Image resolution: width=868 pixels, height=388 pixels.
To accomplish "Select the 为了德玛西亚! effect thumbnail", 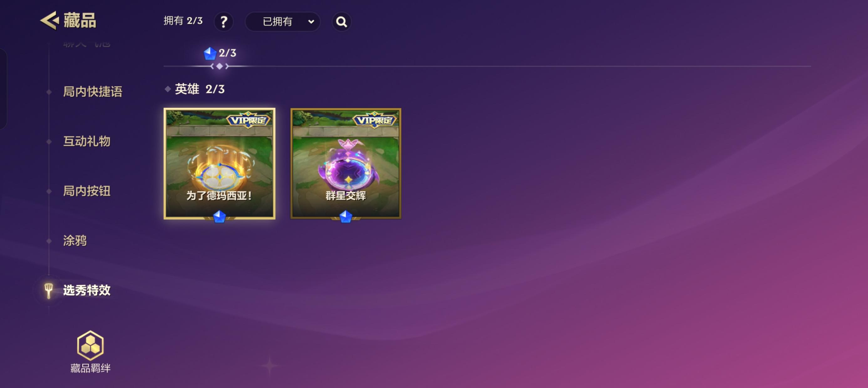I will tap(220, 164).
